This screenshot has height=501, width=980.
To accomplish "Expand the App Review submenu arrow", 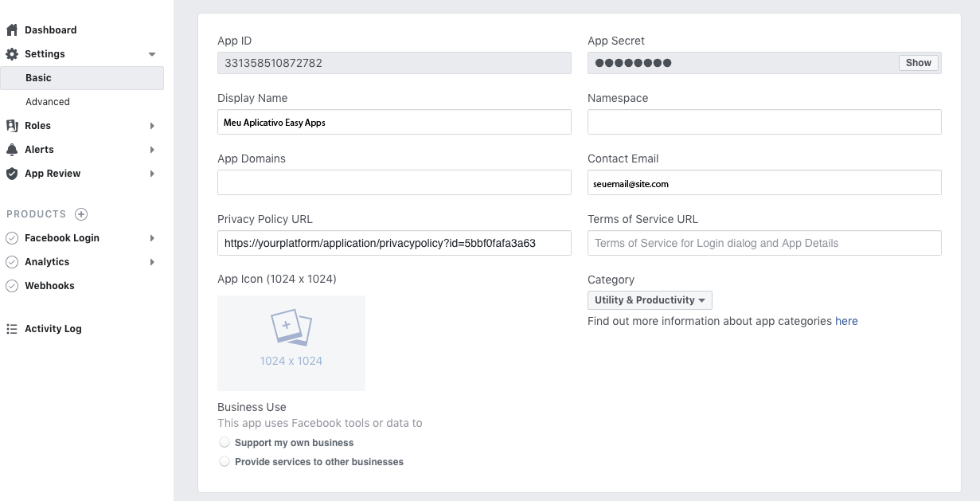I will (x=152, y=174).
